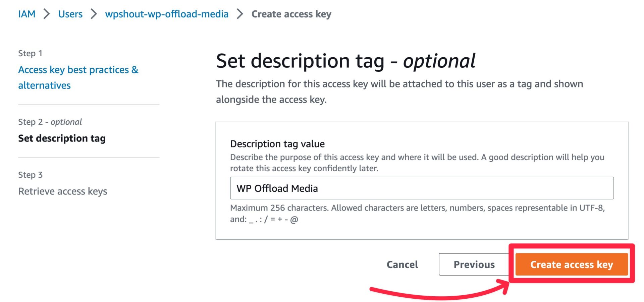Select the Create access key breadcrumb item
This screenshot has width=644, height=302.
(291, 14)
